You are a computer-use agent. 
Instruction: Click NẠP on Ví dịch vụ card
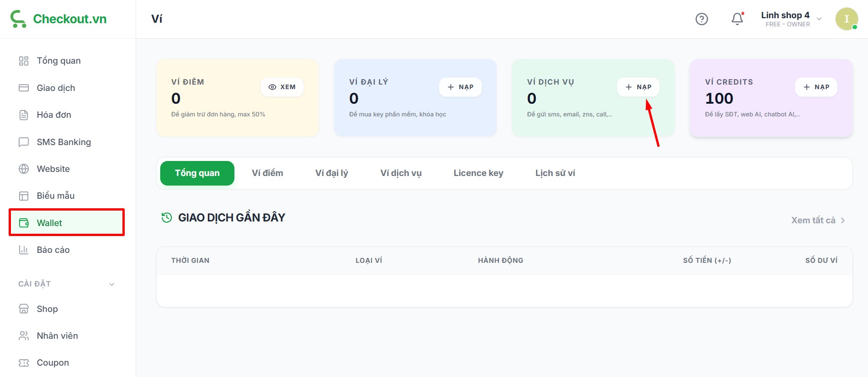(638, 87)
